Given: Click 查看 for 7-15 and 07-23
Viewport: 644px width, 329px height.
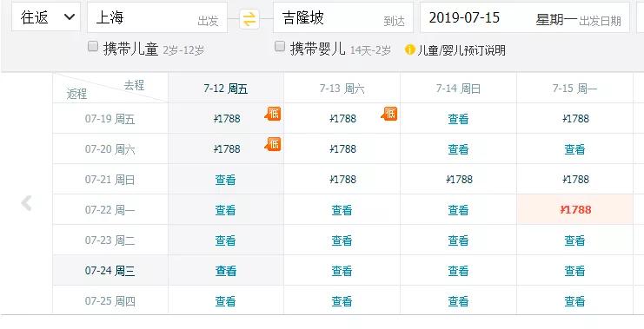Looking at the screenshot, I should pyautogui.click(x=574, y=240).
